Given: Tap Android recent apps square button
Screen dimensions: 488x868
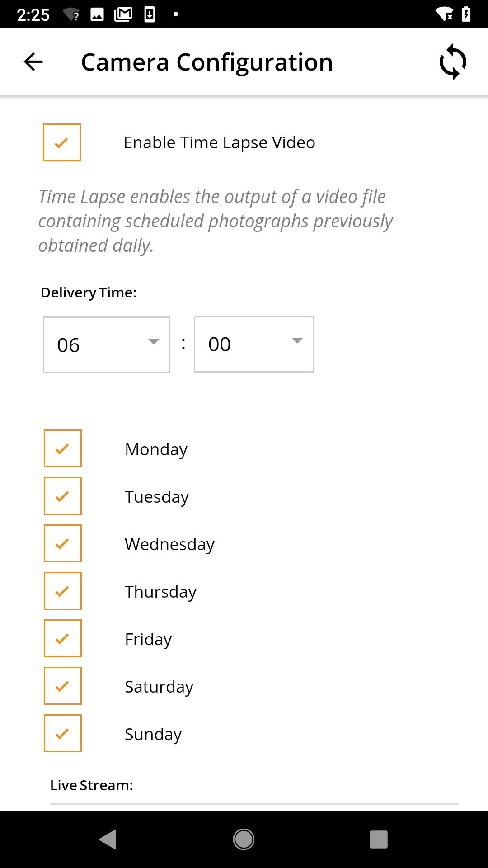Looking at the screenshot, I should tap(379, 840).
